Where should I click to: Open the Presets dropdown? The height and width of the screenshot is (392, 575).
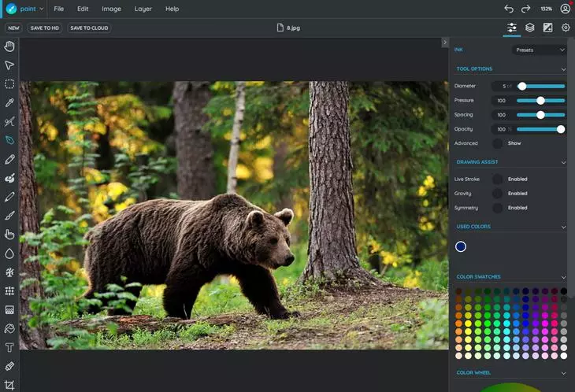coord(539,50)
